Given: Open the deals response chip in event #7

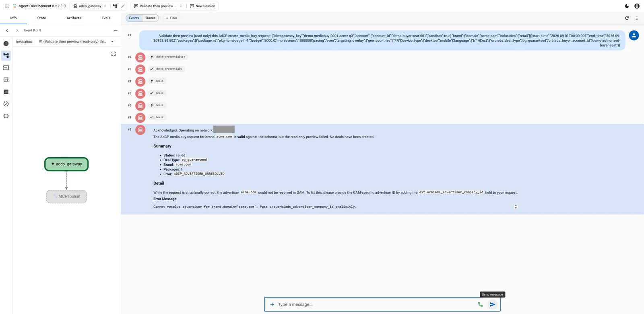Looking at the screenshot, I should pyautogui.click(x=157, y=117).
